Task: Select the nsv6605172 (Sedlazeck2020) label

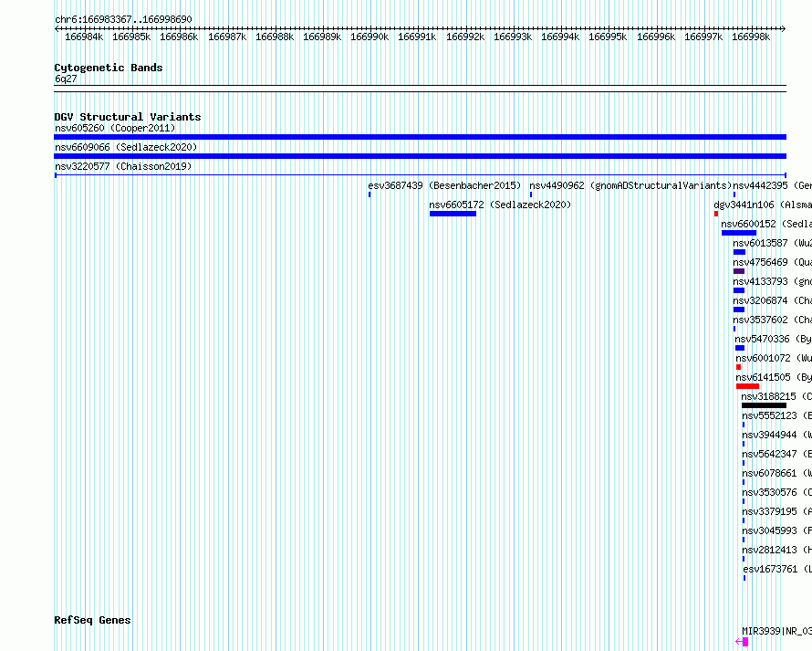Action: click(500, 205)
